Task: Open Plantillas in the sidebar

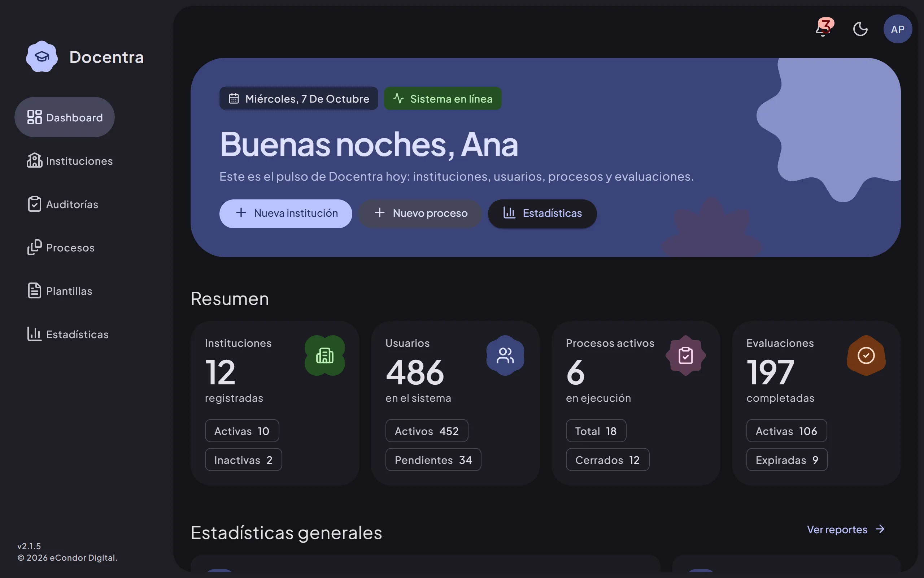Action: 59,290
